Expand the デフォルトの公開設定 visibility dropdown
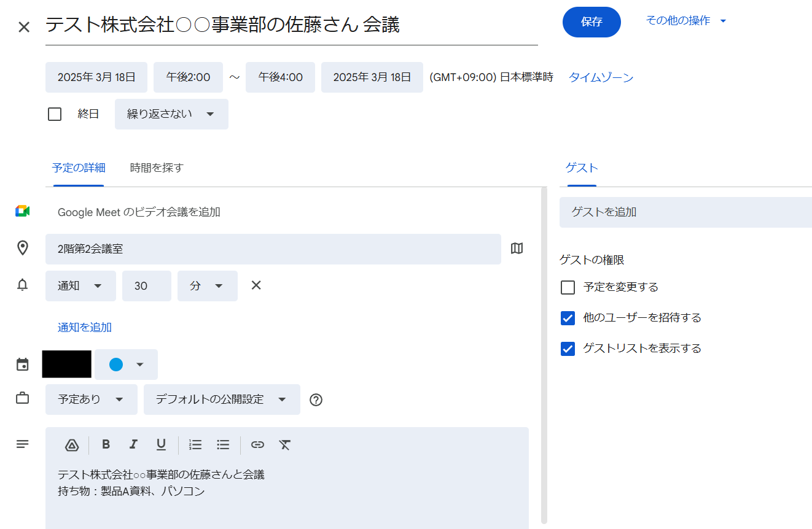Viewport: 812px width, 529px height. coord(222,400)
